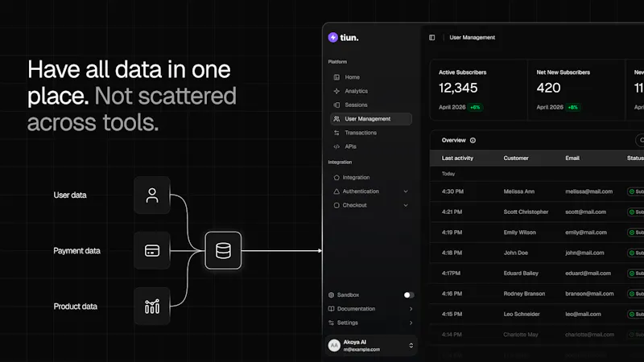The image size is (644, 362).
Task: Click email eduard@mail.com
Action: [x=588, y=274]
